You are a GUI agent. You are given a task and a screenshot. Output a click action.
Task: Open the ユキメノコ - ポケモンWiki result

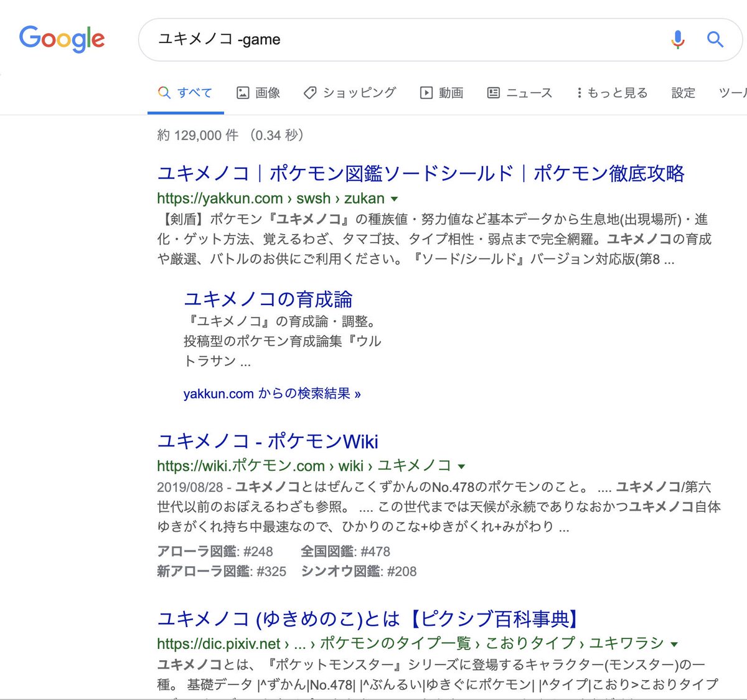pos(268,442)
